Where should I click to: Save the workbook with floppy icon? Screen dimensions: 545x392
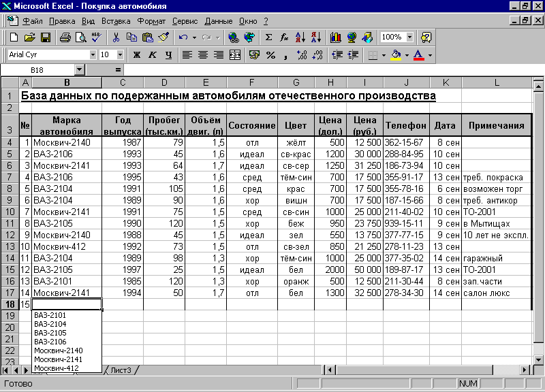click(x=46, y=37)
